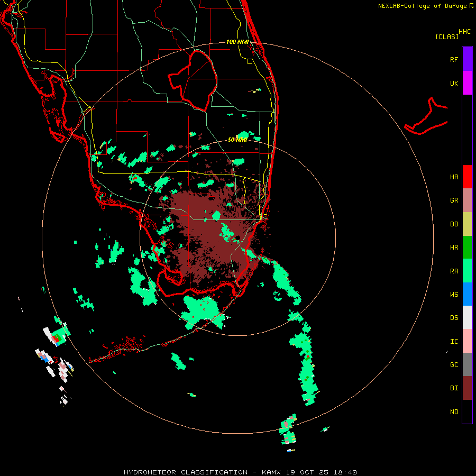Click the GR legend label
Screen dimensions: 476x476
[454, 200]
